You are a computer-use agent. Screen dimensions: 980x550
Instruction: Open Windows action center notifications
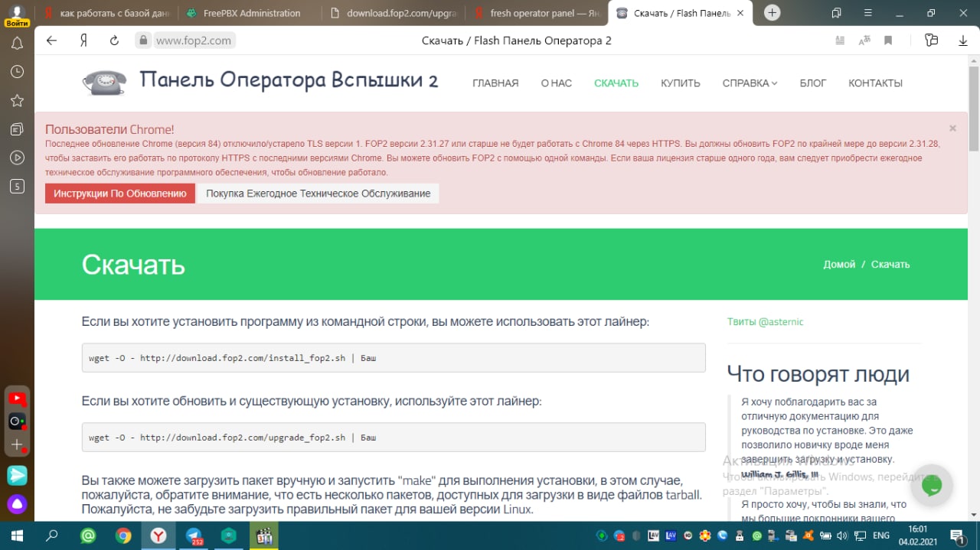tap(957, 535)
